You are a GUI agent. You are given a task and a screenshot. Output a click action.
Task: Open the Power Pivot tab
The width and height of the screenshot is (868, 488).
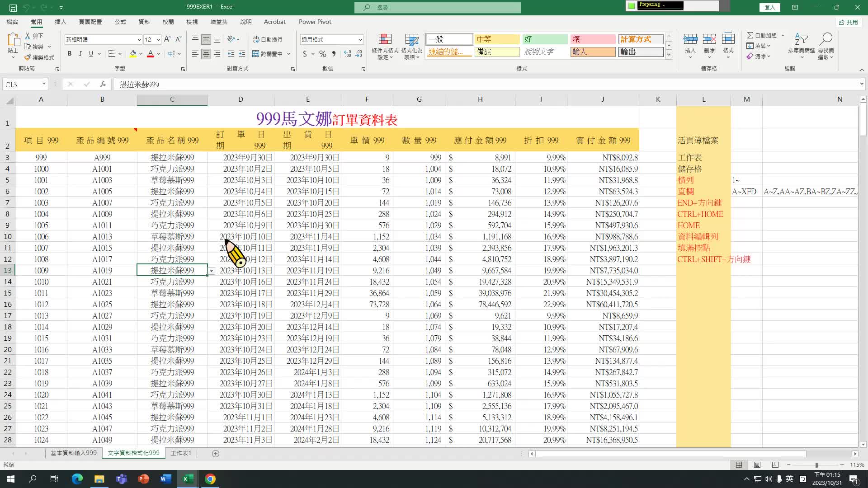(x=315, y=22)
